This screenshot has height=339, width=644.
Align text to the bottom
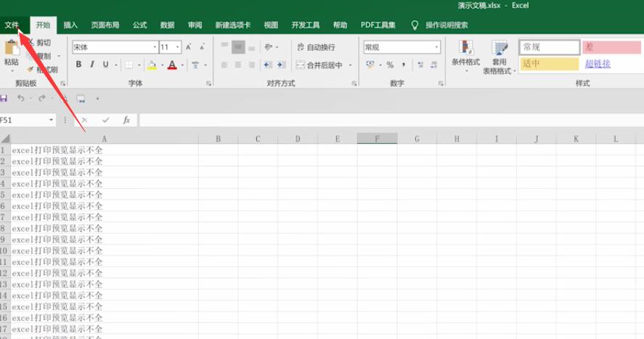(x=252, y=48)
